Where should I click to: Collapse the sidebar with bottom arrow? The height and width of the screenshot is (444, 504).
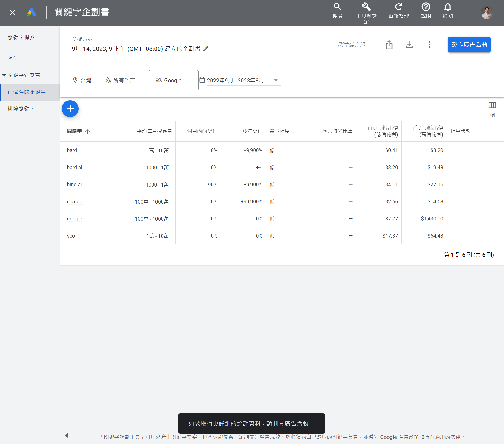click(67, 435)
